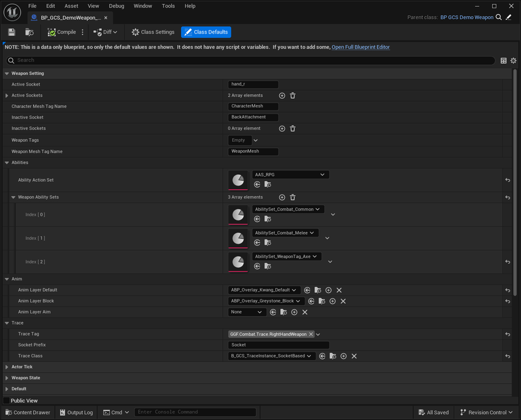521x420 pixels.
Task: Expand the Actor Tick section
Action: [6, 367]
